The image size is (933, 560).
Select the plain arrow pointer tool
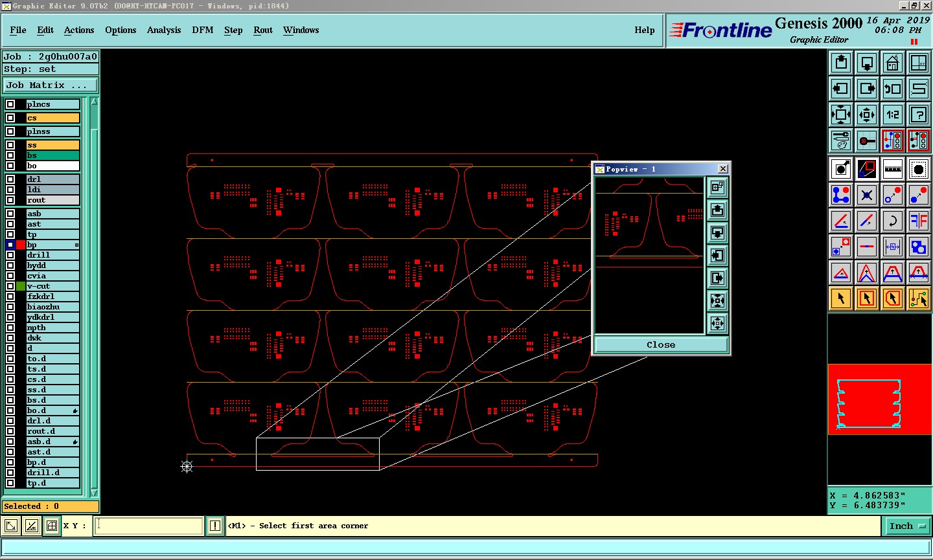[x=841, y=298]
